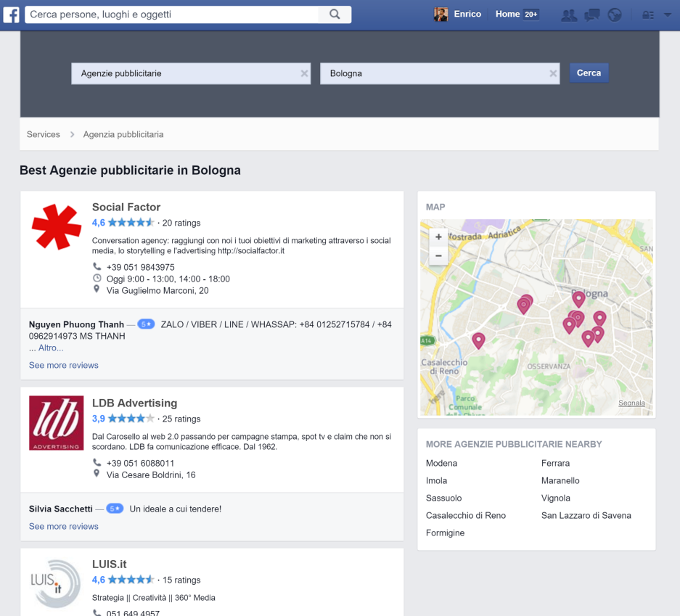The image size is (680, 616).
Task: Click the LUIS.it logo
Action: [x=55, y=583]
